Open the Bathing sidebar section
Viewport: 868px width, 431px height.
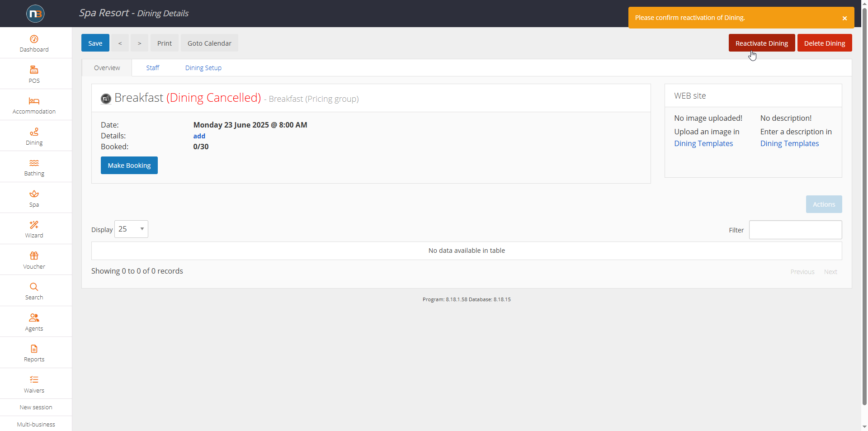(x=34, y=167)
